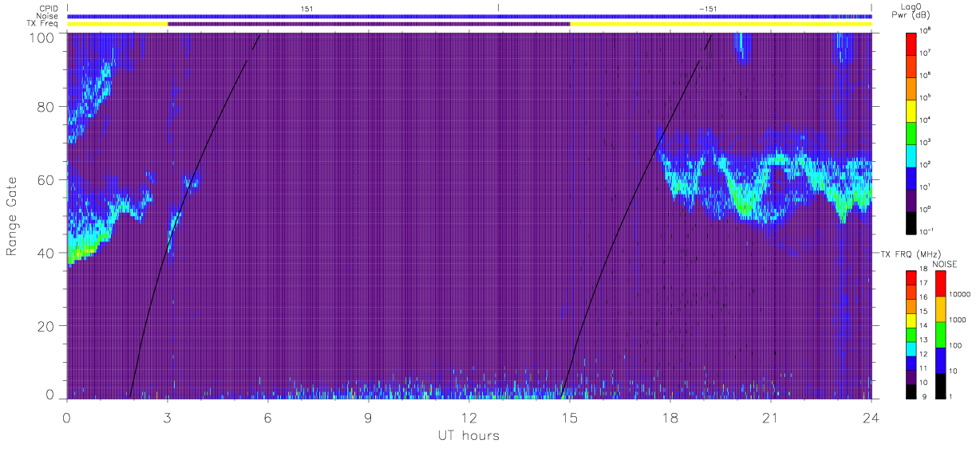Click the yellow segment of the Lag0 power colorbar
The image size is (980, 452).
[x=912, y=109]
